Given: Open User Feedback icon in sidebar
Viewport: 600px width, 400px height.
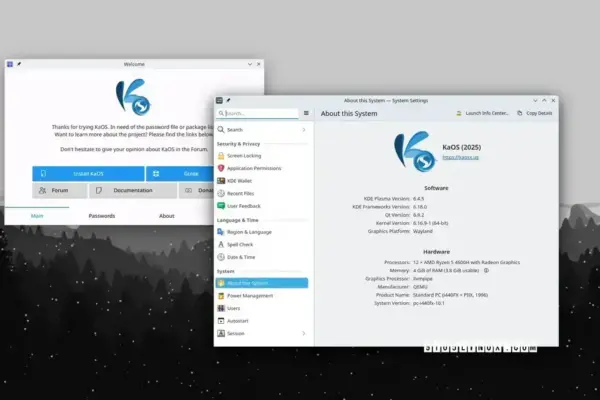Looking at the screenshot, I should pyautogui.click(x=221, y=206).
